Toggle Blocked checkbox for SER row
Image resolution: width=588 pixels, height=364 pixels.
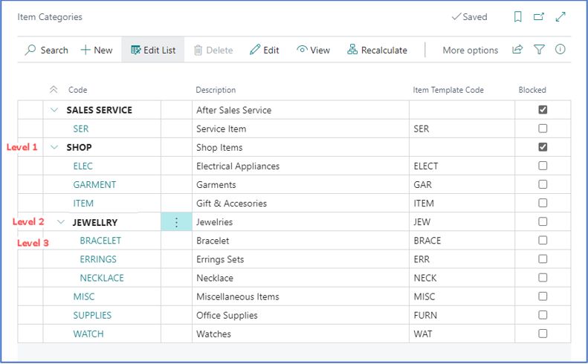(543, 129)
